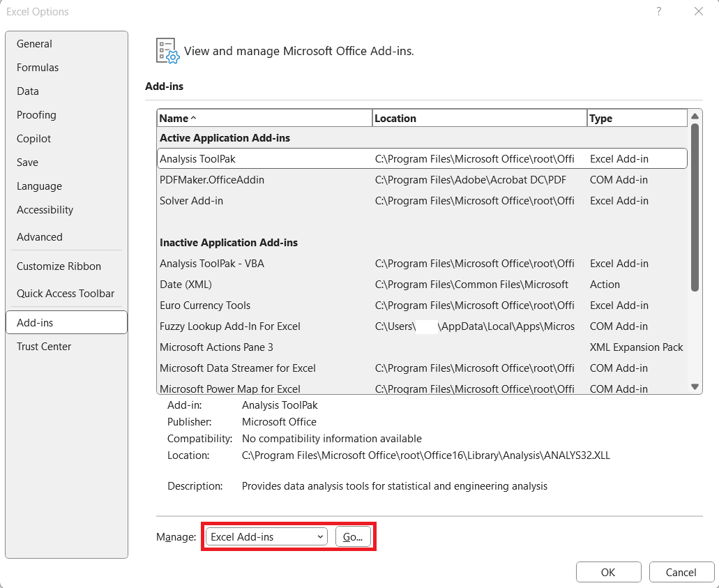
Task: Select Add-ins category in sidebar
Action: coord(66,322)
